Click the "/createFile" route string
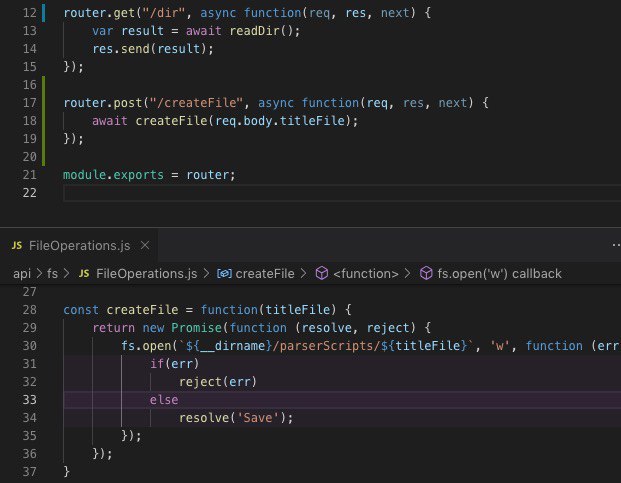Viewport: 621px width, 483px height. (x=196, y=103)
